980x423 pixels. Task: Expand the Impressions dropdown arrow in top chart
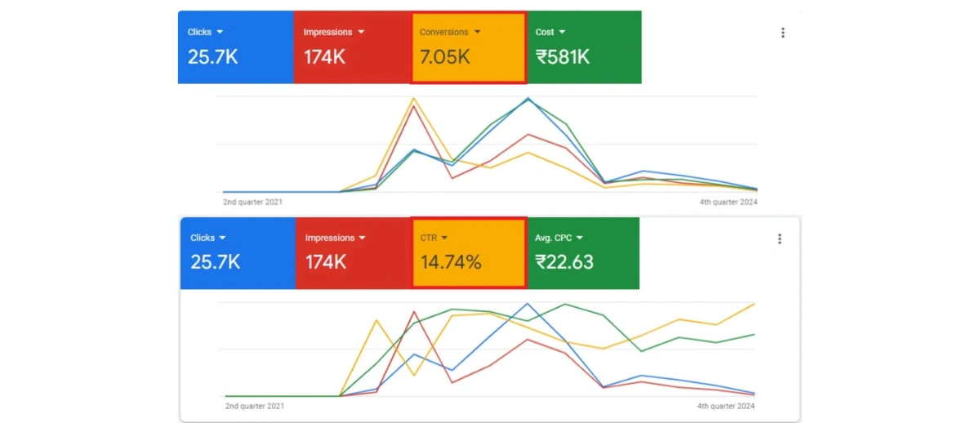tap(361, 33)
